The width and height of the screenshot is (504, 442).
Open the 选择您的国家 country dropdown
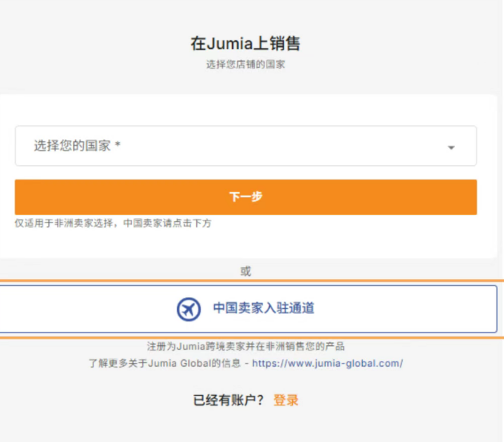click(x=245, y=146)
